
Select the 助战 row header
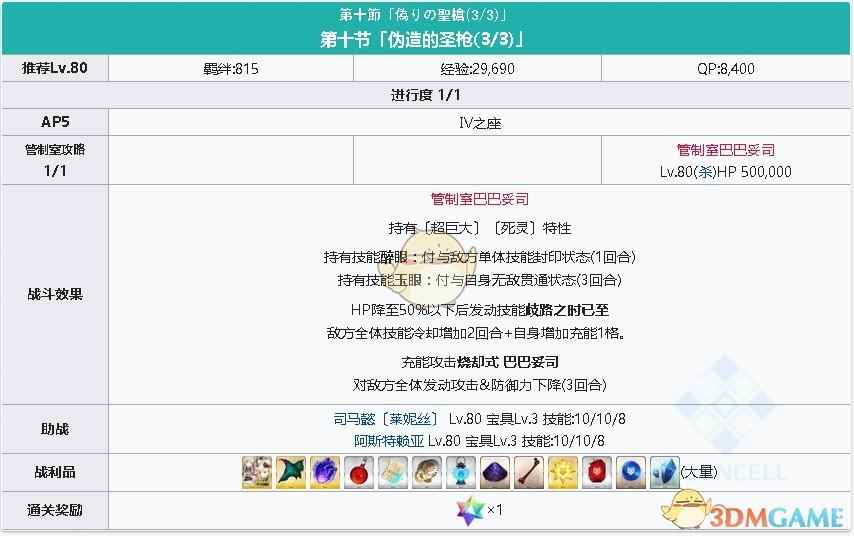[55, 429]
